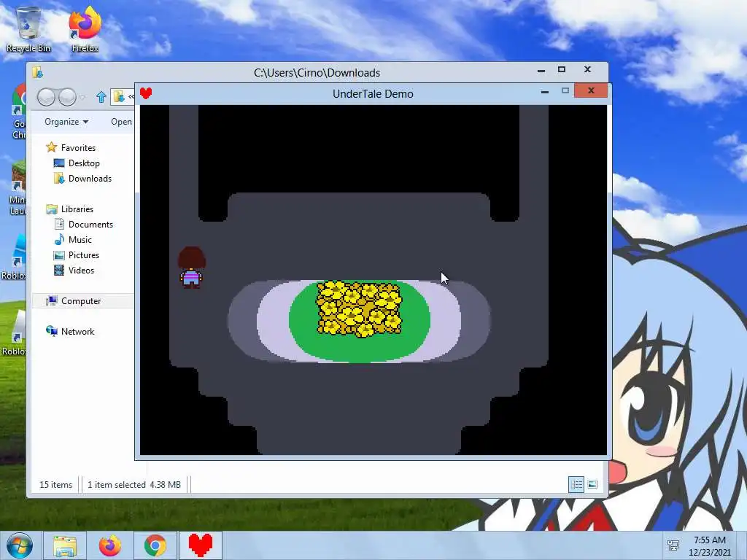Select Favorites in the navigation pane
747x560 pixels.
pyautogui.click(x=78, y=147)
